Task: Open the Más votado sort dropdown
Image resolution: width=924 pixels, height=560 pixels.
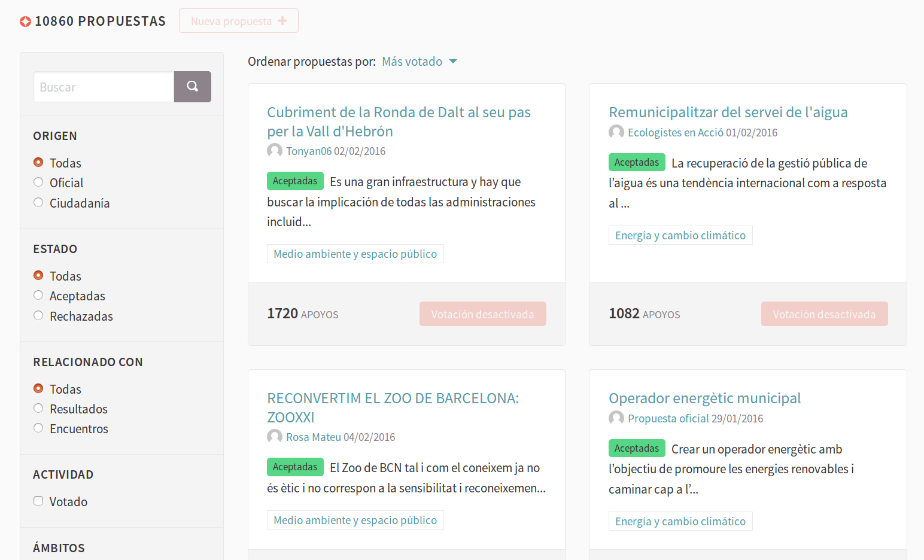Action: [x=420, y=62]
